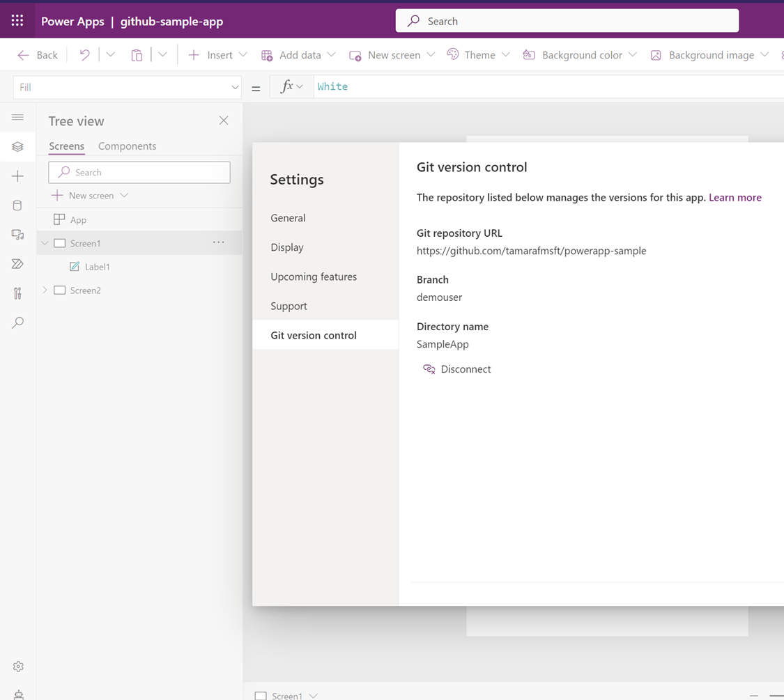Click Disconnect under Git version control

click(x=456, y=368)
